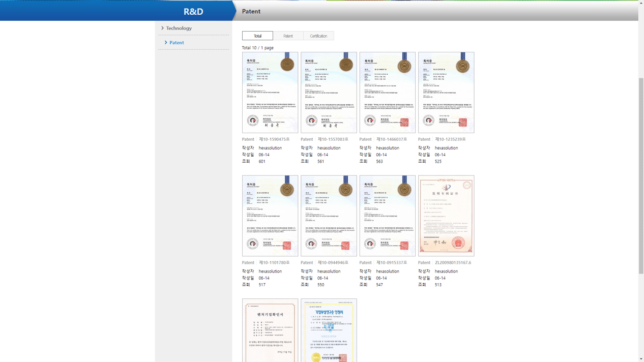
Task: Click the scrollbar down arrow
Action: [x=641, y=359]
